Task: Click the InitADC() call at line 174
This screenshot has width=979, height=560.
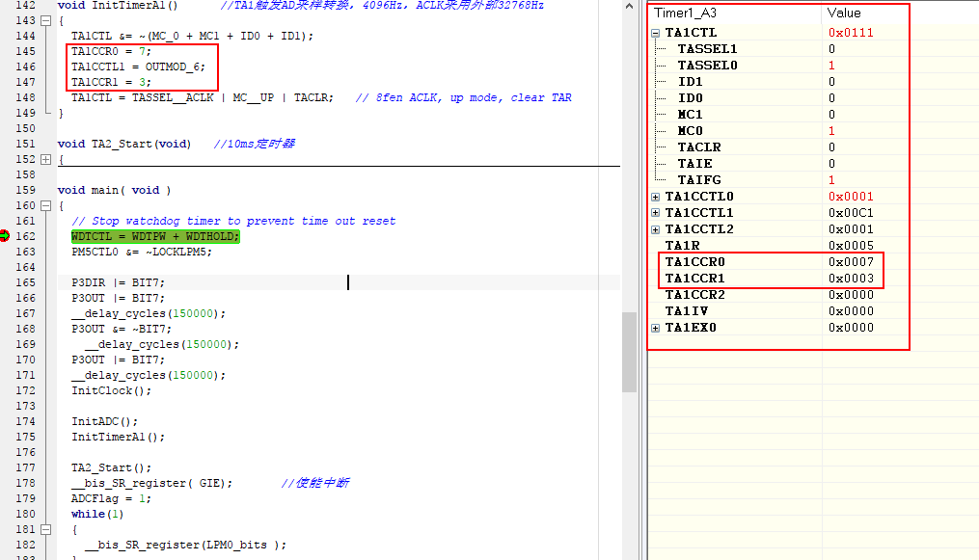Action: coord(104,421)
